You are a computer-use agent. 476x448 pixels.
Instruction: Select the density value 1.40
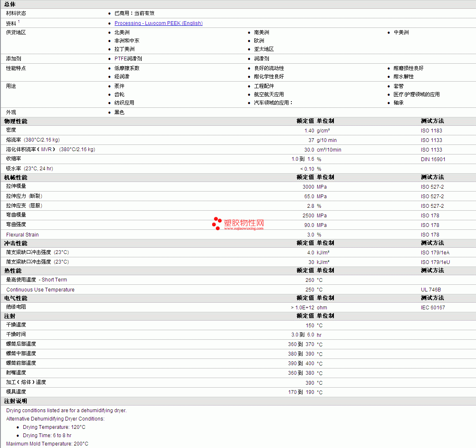309,131
